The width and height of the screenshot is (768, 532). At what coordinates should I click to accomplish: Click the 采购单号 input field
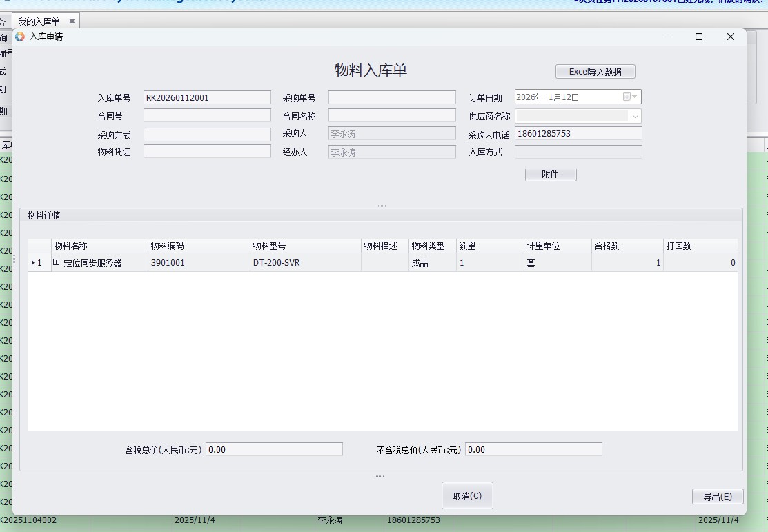pos(391,97)
